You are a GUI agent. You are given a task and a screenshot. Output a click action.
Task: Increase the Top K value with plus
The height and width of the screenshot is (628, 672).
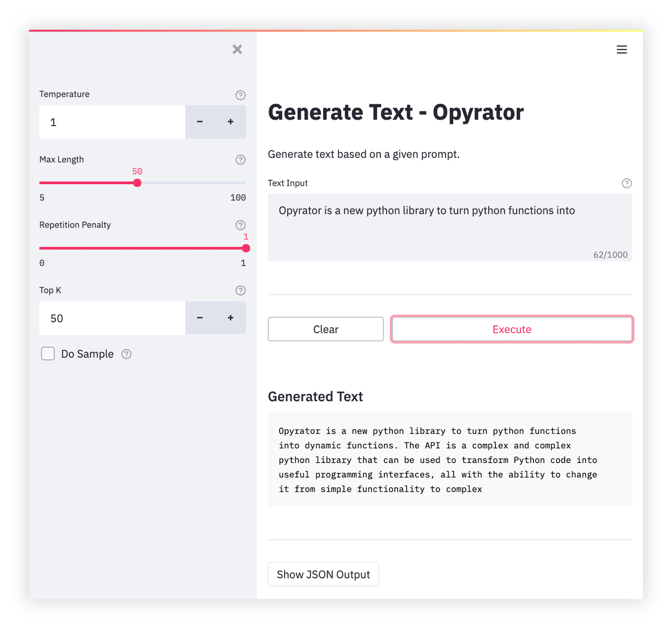point(231,318)
